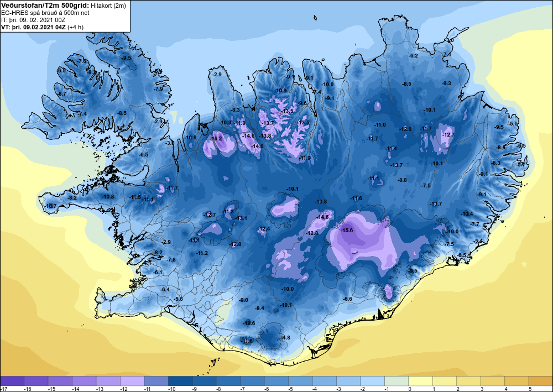Select the yellow legend swatch labeled 0
553x392 pixels.
click(420, 381)
